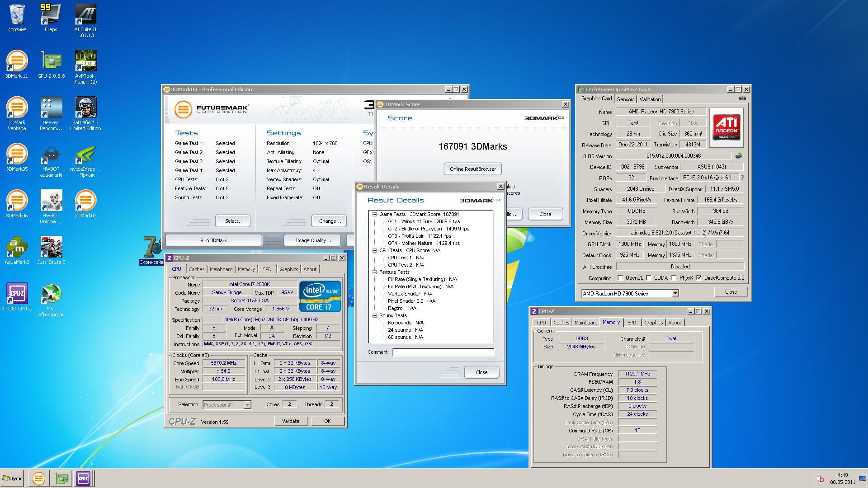The width and height of the screenshot is (868, 488).
Task: Open the Heaven Benchmark desktop icon
Action: pos(51,114)
